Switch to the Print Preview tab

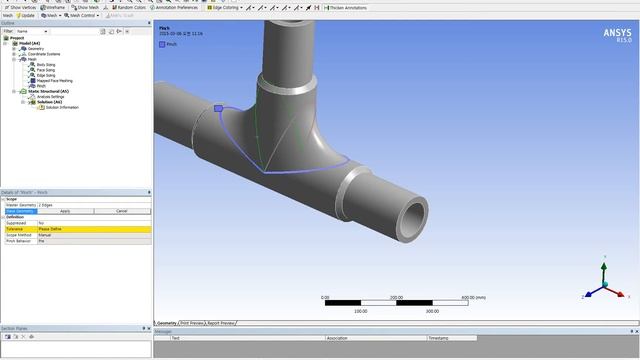192,323
